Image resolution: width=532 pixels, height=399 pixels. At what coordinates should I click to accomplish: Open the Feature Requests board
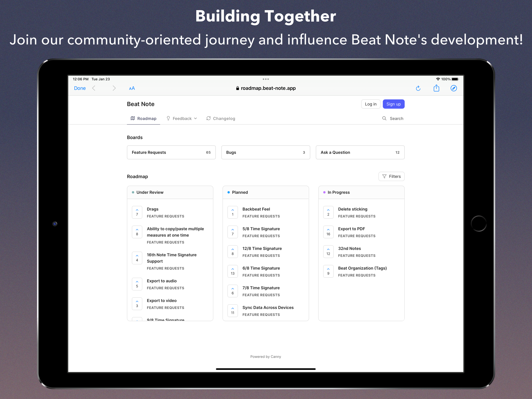click(171, 152)
